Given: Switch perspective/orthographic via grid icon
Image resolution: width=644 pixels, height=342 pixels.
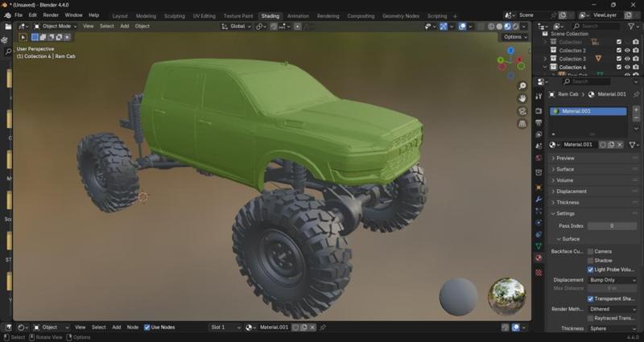Looking at the screenshot, I should coord(522,124).
